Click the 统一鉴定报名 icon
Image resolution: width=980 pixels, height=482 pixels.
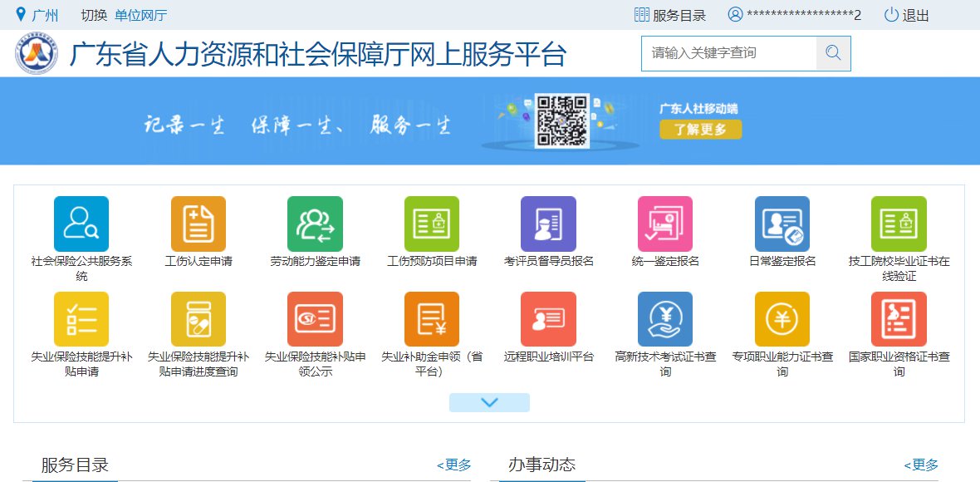click(665, 224)
